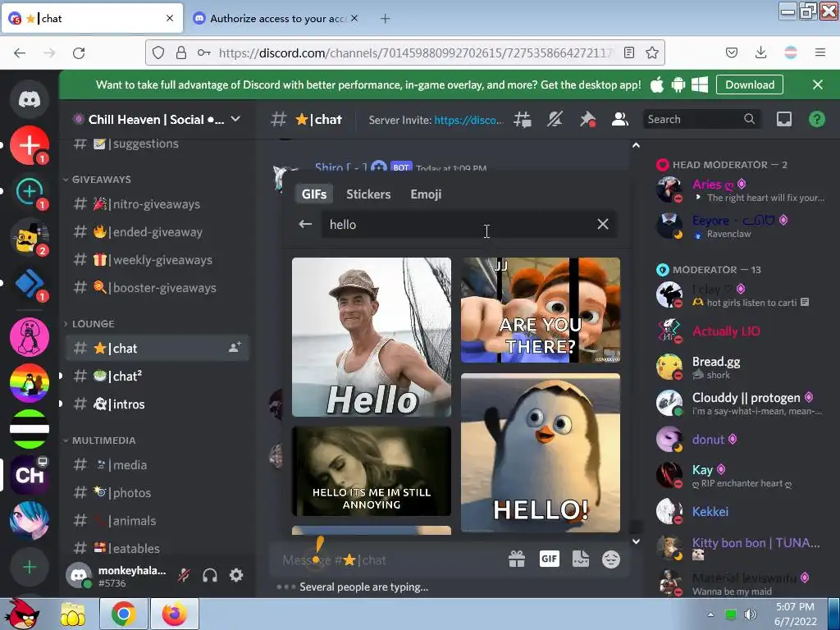Viewport: 840px width, 630px height.
Task: Toggle headphones deafen in user panel
Action: coord(210,575)
